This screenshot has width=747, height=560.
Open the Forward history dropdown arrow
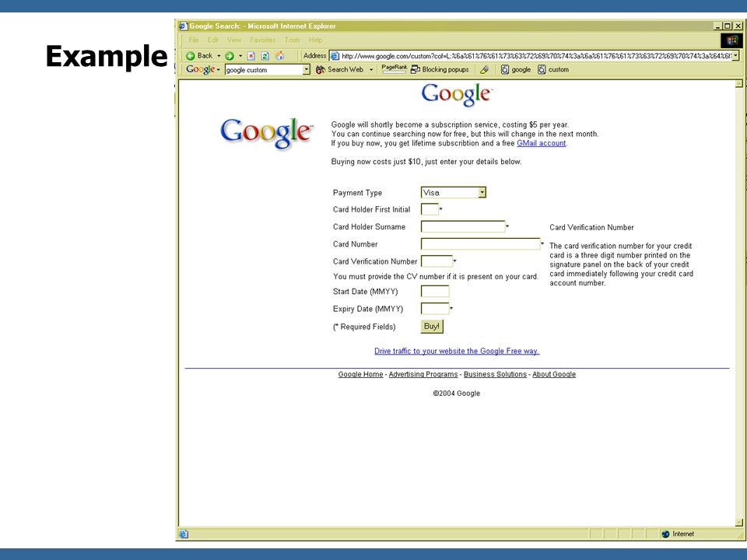click(x=240, y=56)
